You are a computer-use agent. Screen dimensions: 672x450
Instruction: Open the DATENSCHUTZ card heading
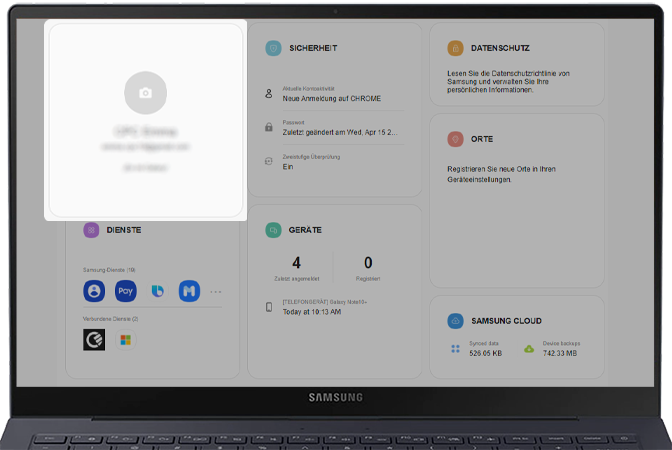coord(500,48)
